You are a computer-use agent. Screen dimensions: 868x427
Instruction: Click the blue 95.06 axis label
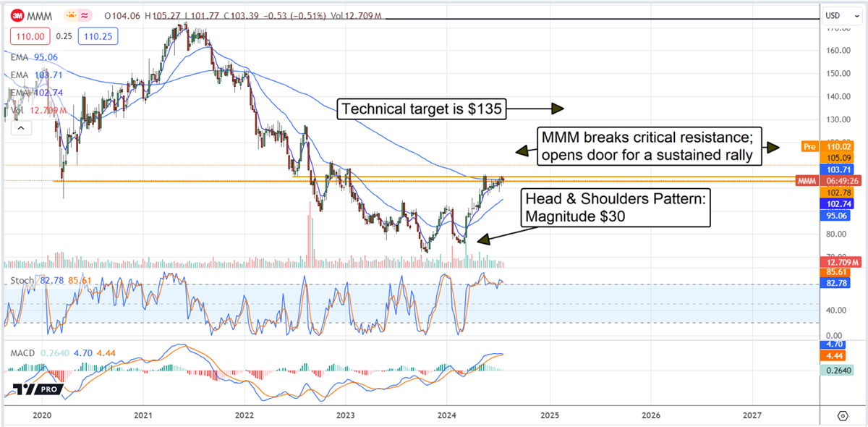pos(833,216)
